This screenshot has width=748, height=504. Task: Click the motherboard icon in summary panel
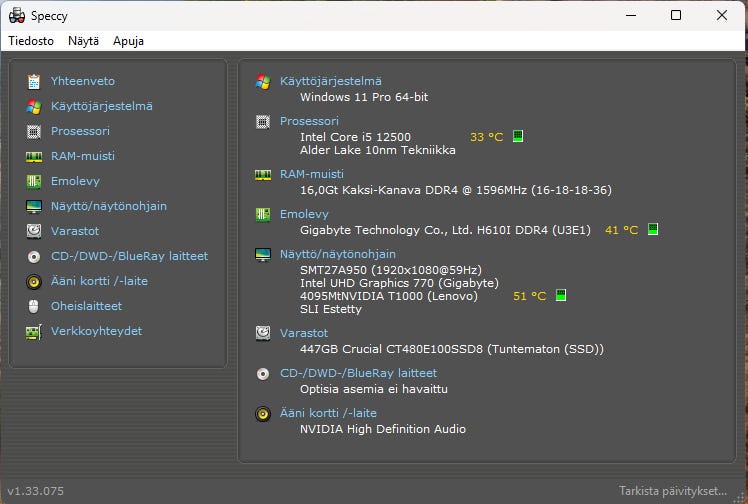point(263,215)
